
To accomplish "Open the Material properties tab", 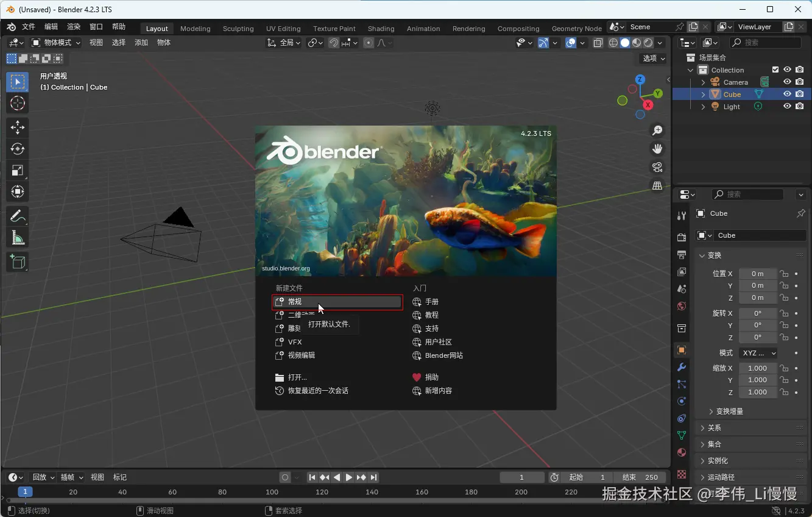I will [682, 452].
